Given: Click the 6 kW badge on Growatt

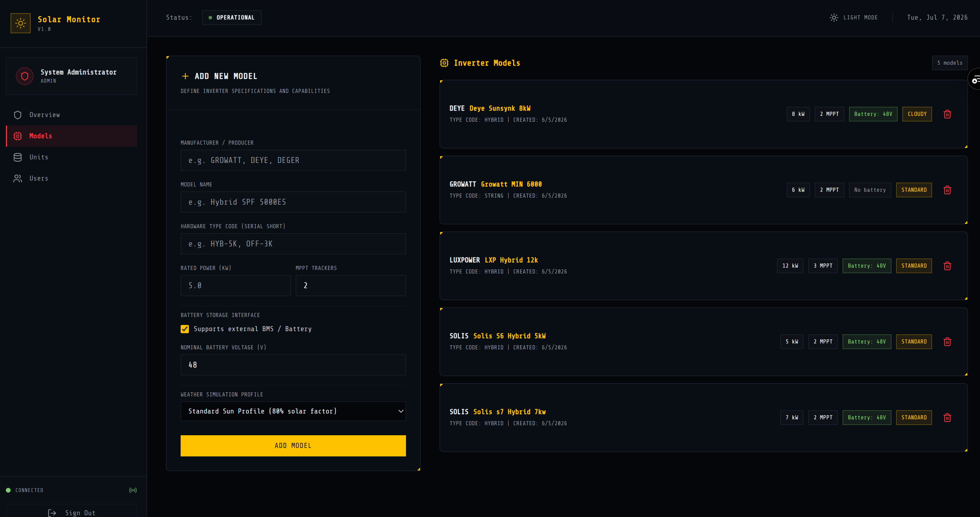Looking at the screenshot, I should [798, 190].
